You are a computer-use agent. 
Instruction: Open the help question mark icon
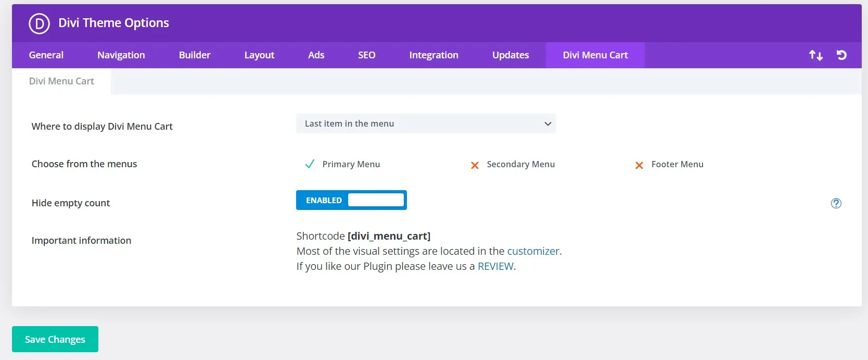tap(836, 203)
